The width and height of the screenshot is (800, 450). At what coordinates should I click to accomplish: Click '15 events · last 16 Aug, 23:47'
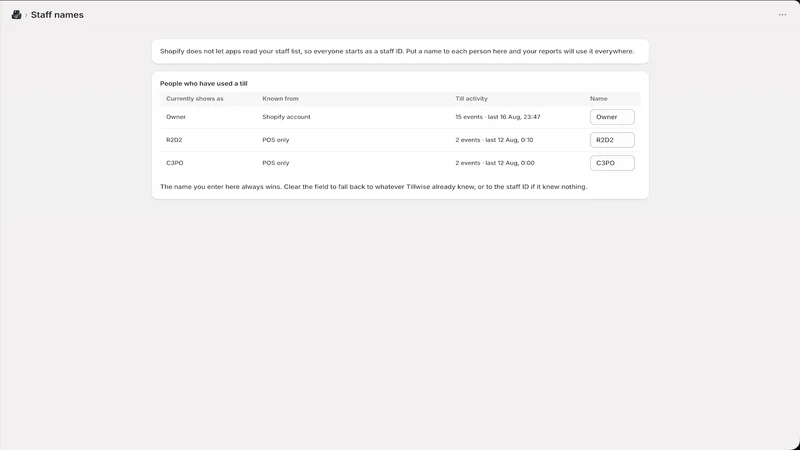point(498,117)
